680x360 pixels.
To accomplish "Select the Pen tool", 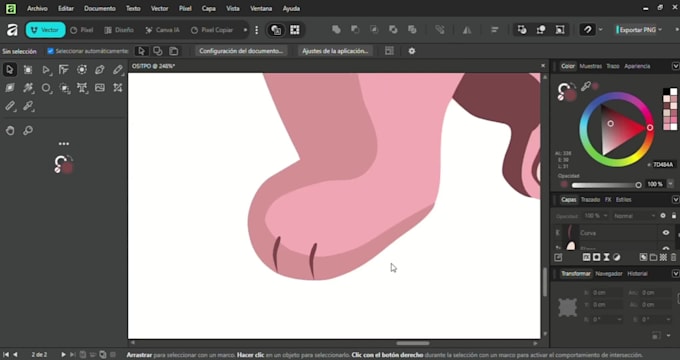I will pos(100,70).
